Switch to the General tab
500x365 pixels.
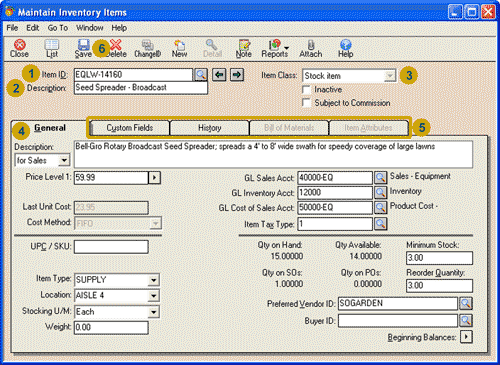tap(50, 128)
